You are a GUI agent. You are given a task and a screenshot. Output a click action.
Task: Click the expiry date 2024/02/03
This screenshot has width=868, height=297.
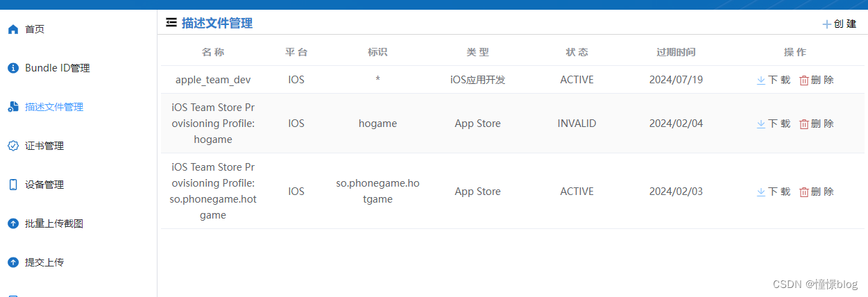[676, 192]
